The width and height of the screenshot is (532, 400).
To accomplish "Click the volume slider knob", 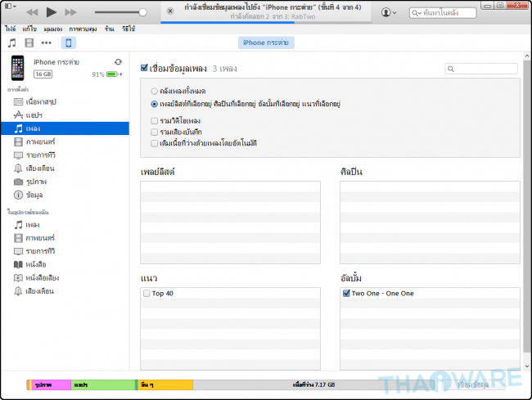I will tap(143, 12).
